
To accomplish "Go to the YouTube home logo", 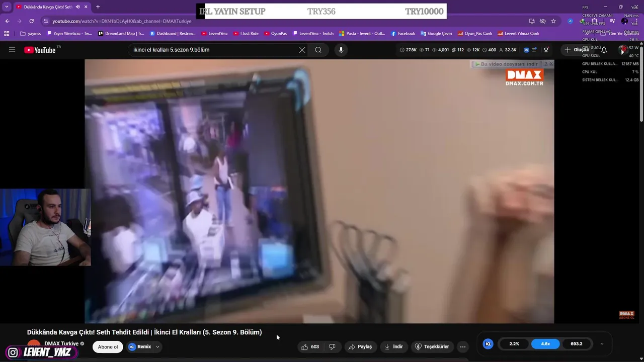I will pyautogui.click(x=40, y=50).
